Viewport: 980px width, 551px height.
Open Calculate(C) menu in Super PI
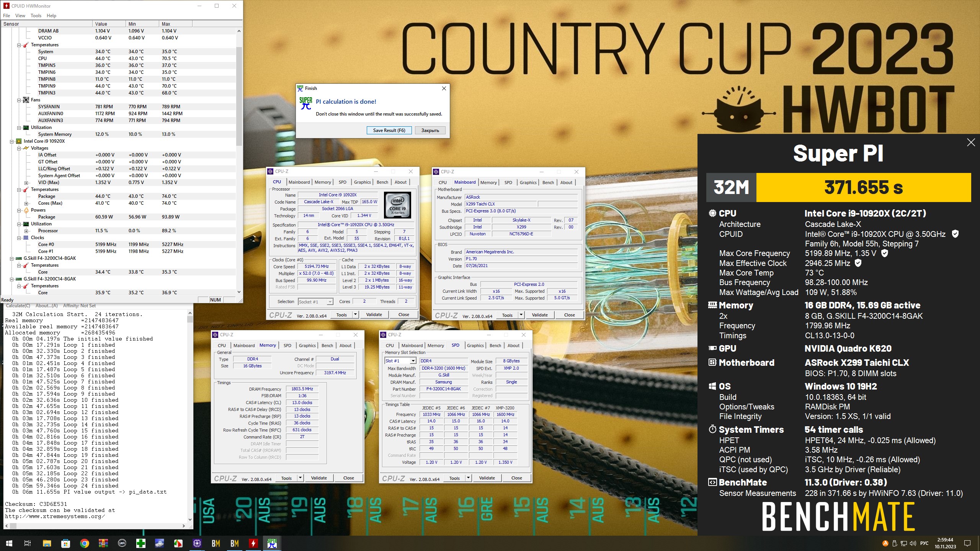(18, 306)
